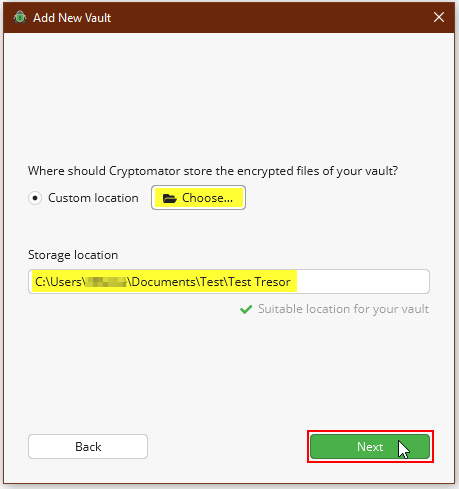Click the green checkmark suitable location icon
The width and height of the screenshot is (459, 489).
[x=246, y=309]
